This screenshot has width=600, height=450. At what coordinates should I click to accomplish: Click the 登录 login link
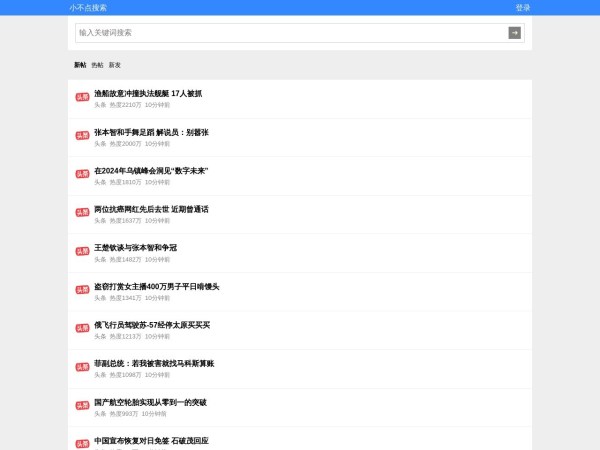pyautogui.click(x=523, y=7)
